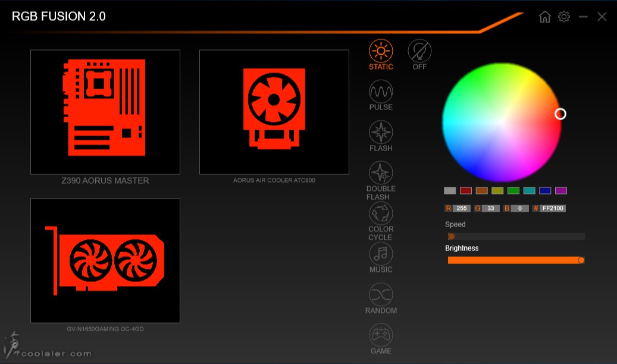
Task: Select the Static lighting mode icon
Action: click(381, 51)
